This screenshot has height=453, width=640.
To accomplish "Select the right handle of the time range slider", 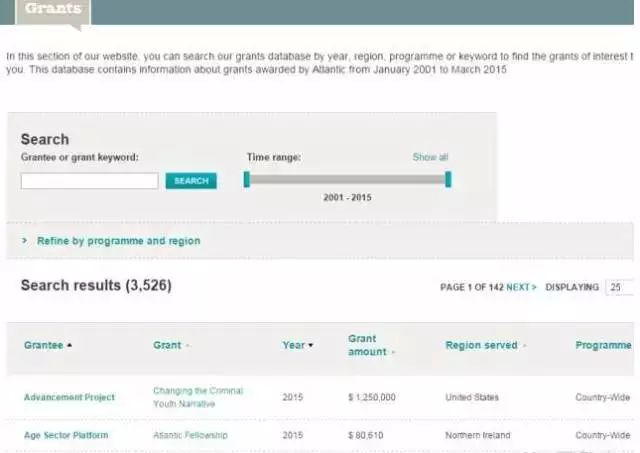I will (x=448, y=180).
